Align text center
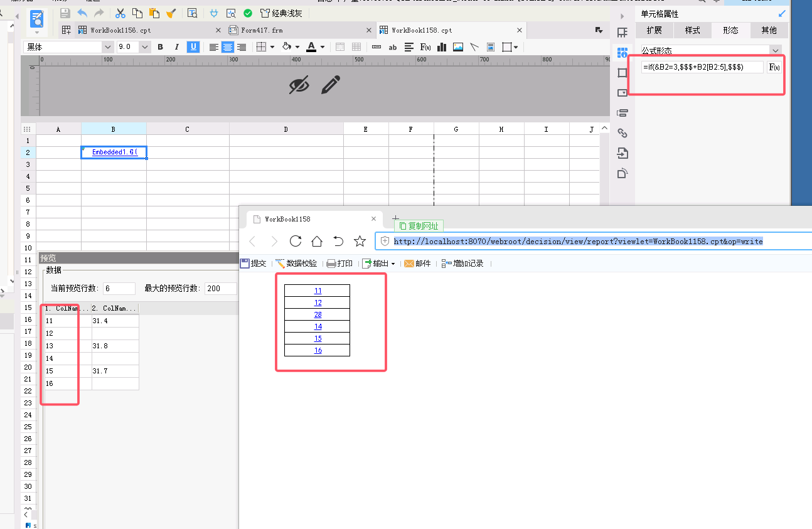 click(x=228, y=47)
